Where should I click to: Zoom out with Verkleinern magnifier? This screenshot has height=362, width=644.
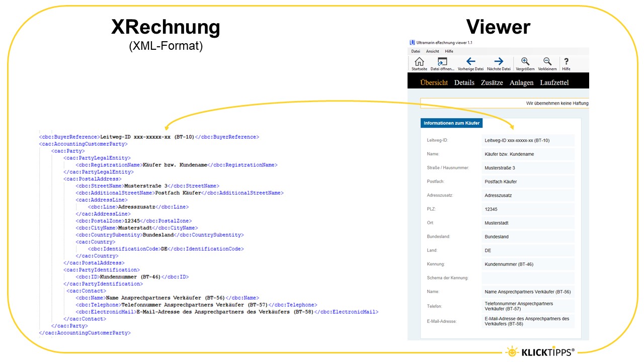pos(547,61)
